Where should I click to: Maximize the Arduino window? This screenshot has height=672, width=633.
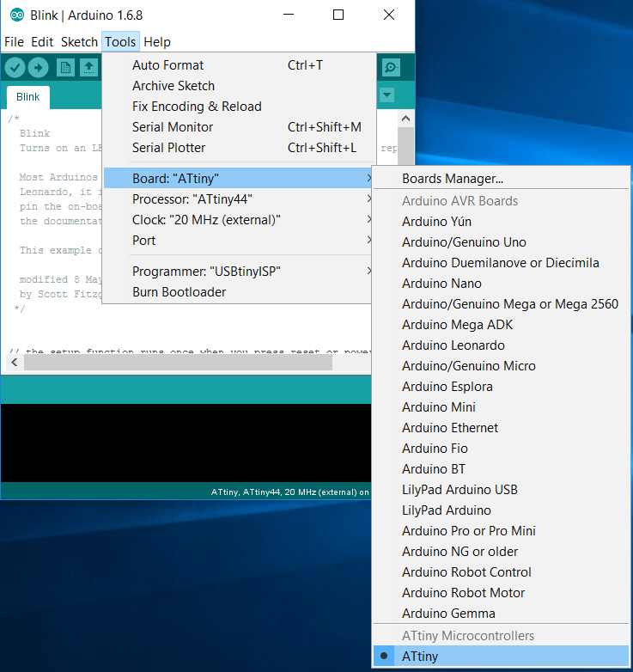click(x=338, y=15)
